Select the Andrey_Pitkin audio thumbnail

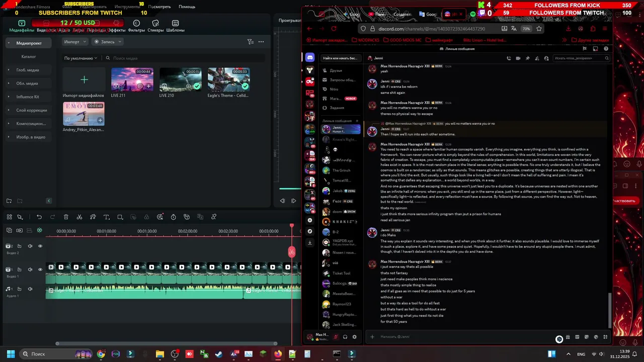tap(84, 114)
